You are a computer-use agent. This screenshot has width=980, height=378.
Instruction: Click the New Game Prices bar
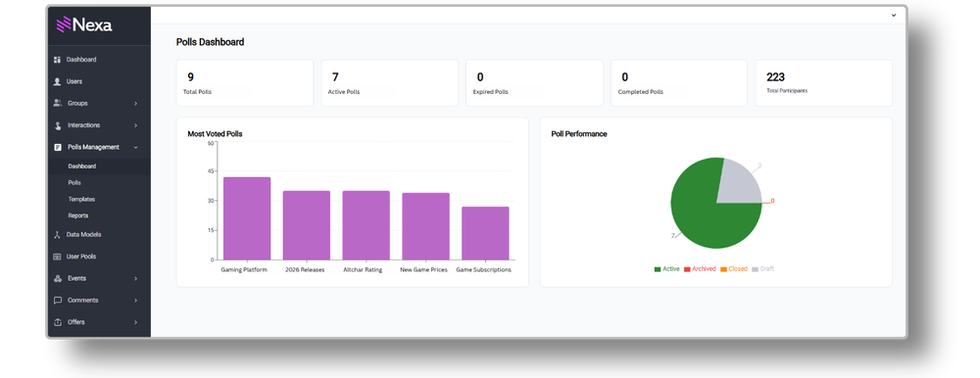click(425, 226)
